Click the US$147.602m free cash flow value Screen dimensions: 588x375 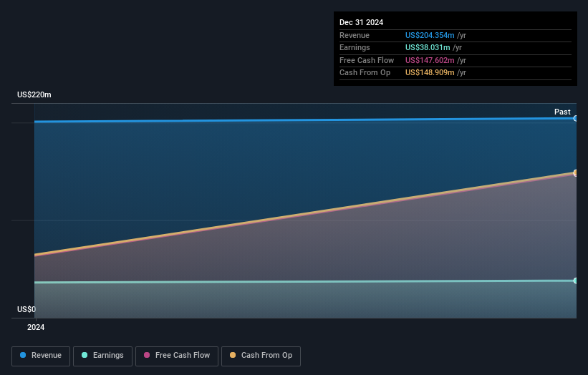[430, 60]
